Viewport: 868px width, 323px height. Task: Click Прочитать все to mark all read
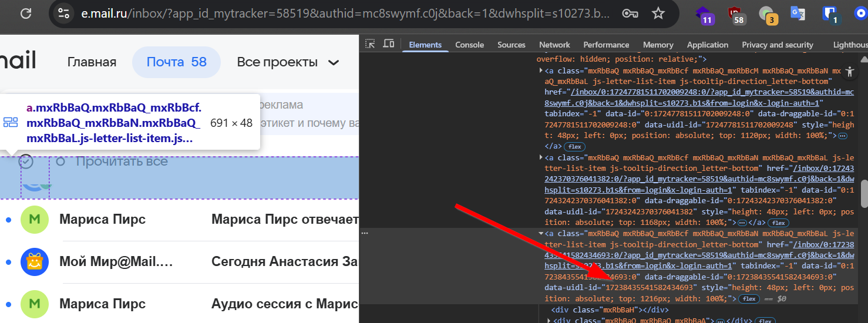coord(122,161)
